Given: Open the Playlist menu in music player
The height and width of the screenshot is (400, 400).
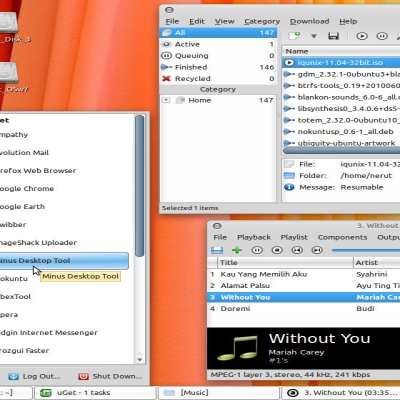Looking at the screenshot, I should 294,237.
